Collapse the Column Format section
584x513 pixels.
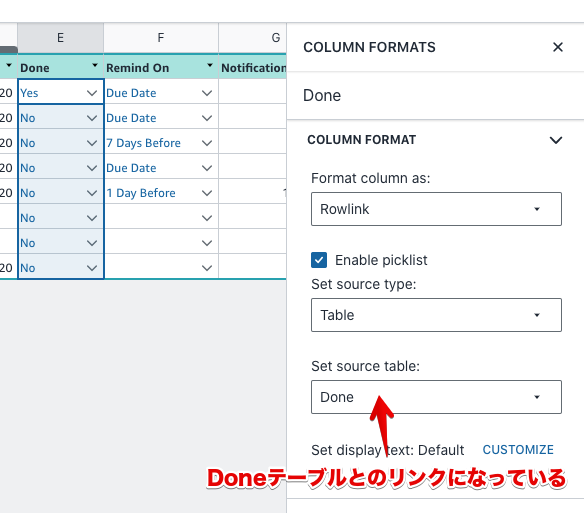(556, 140)
